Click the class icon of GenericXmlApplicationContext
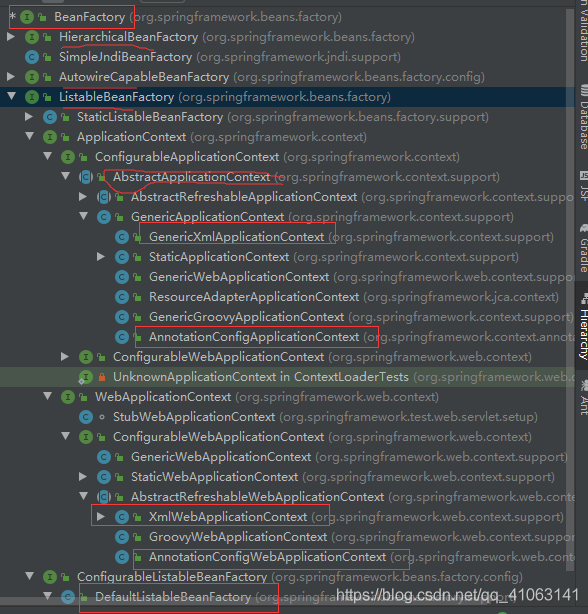Image resolution: width=588 pixels, height=614 pixels. (x=122, y=237)
